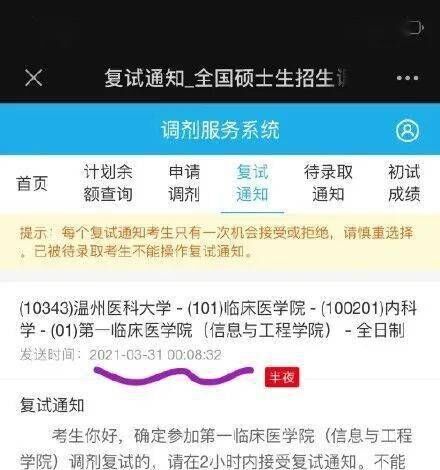Select the 复试通知 section heading

coord(52,405)
